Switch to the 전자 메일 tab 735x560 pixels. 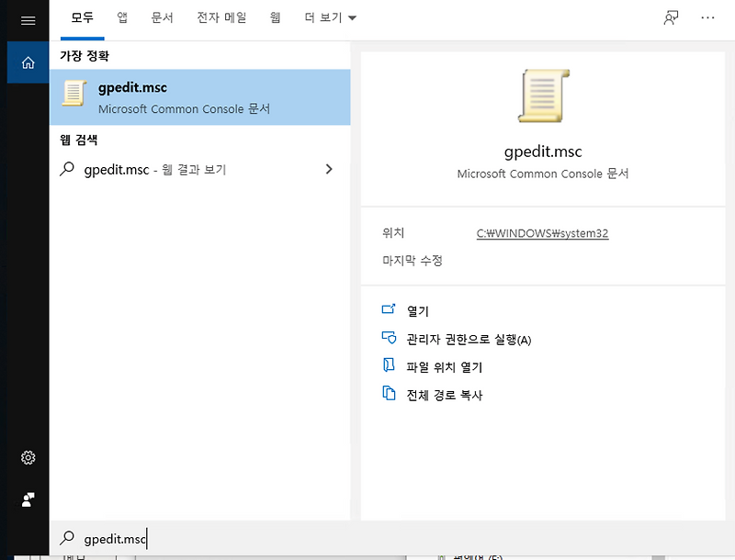221,17
